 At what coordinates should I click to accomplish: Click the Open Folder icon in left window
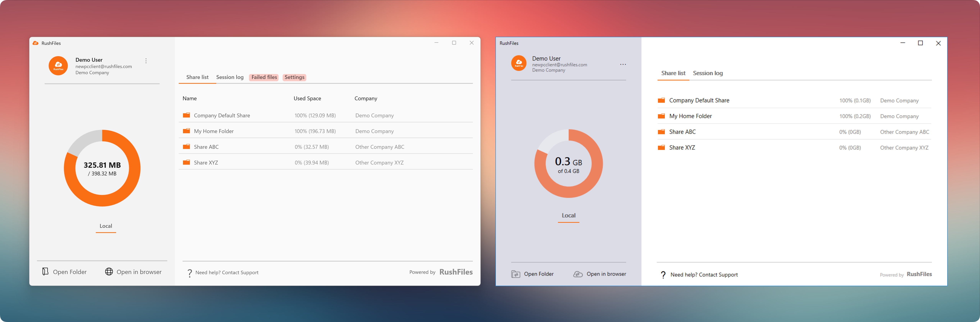45,271
